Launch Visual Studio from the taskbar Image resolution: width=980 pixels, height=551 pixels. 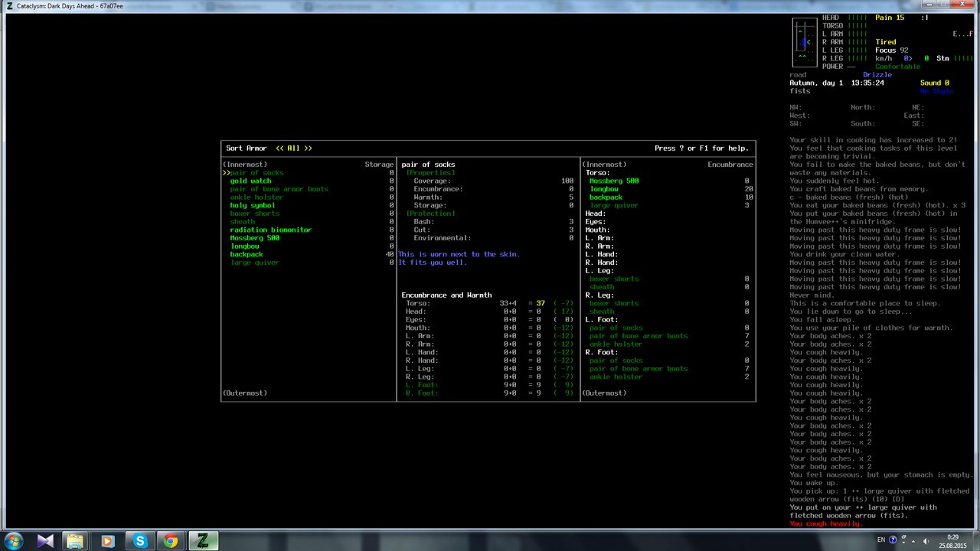45,541
